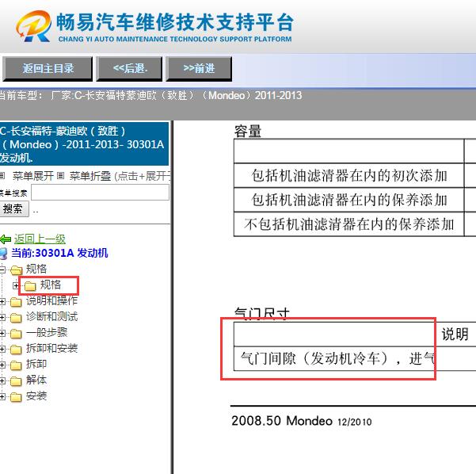This screenshot has width=476, height=474.
Task: Click the 拆卸和安装 folder icon
Action: (x=16, y=350)
